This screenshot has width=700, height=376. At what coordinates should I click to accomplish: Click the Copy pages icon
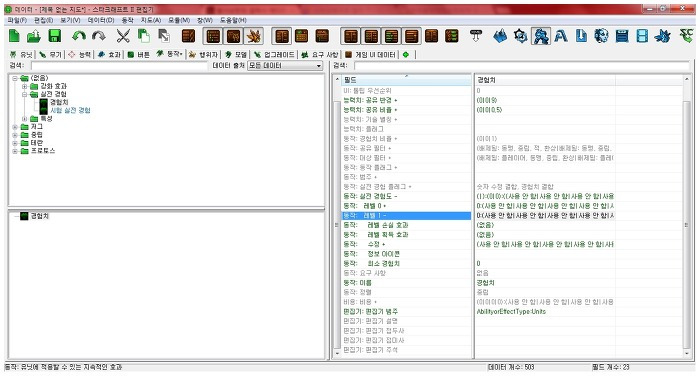[x=143, y=36]
